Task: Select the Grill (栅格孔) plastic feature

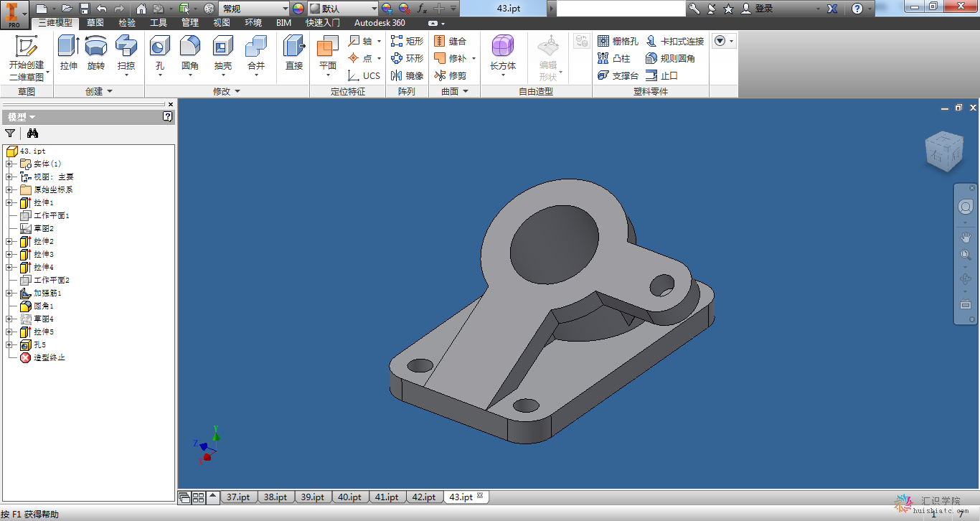Action: point(618,41)
